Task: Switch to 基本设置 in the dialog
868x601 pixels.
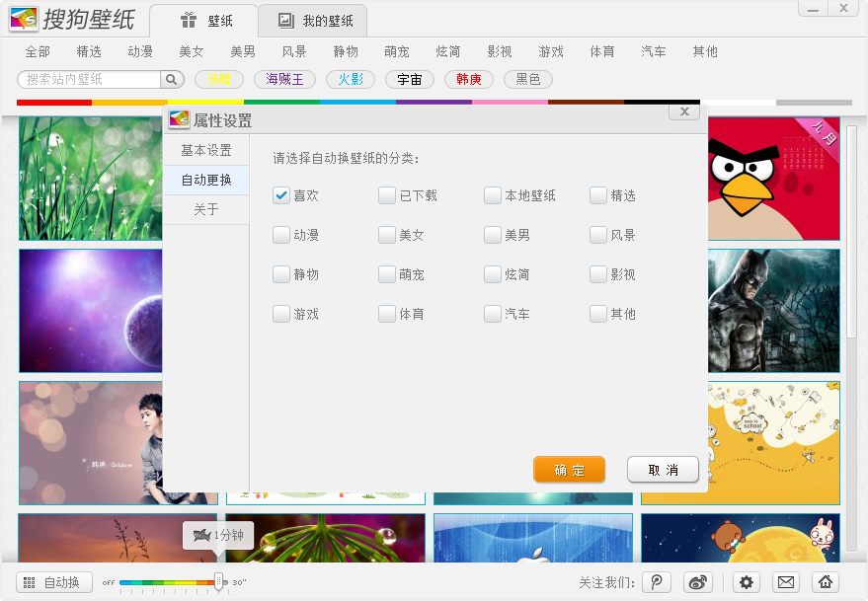Action: (204, 150)
